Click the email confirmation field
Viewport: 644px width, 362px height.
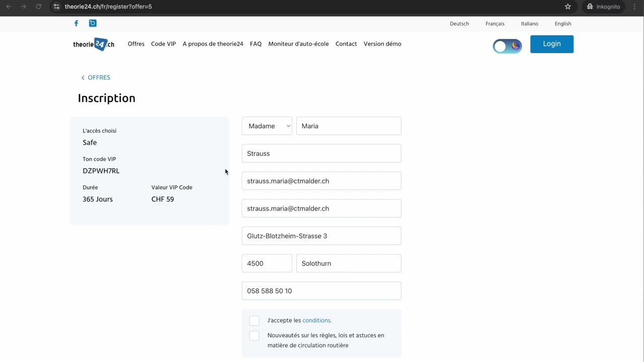coord(321,208)
